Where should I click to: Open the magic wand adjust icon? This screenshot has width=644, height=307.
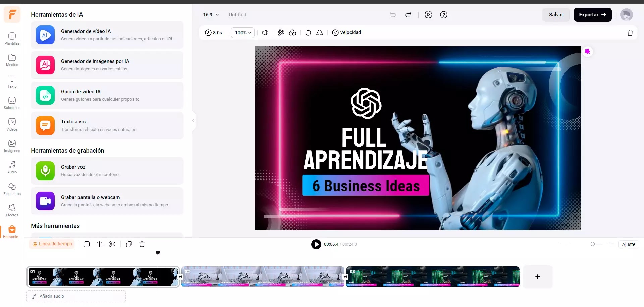(x=281, y=33)
